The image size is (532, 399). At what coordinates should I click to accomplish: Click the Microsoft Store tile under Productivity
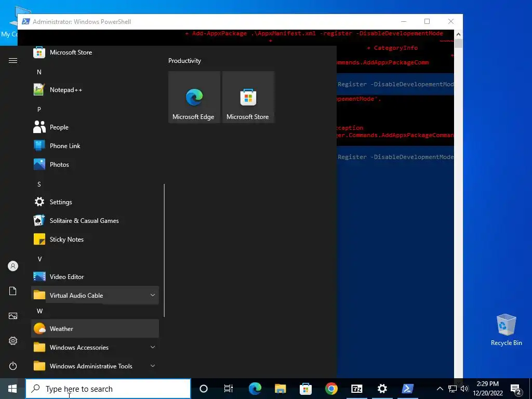click(x=248, y=97)
